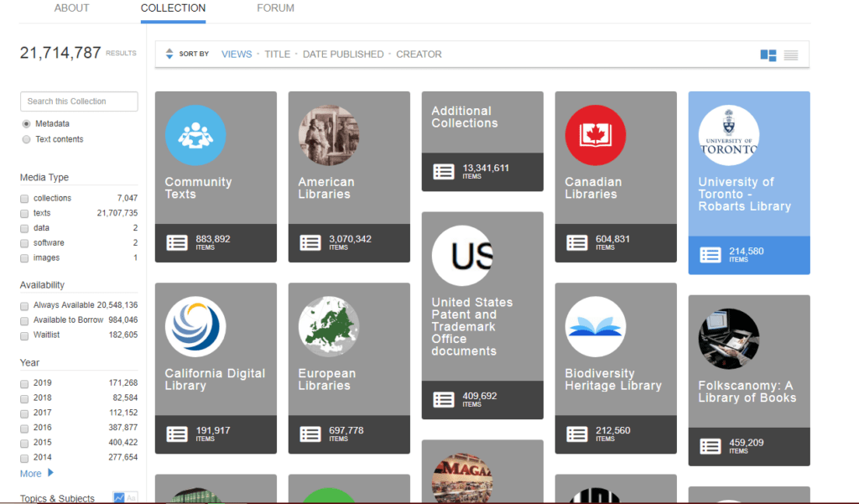Viewport: 859px width, 504px height.
Task: Click the 13,341,611 items count
Action: click(x=486, y=168)
